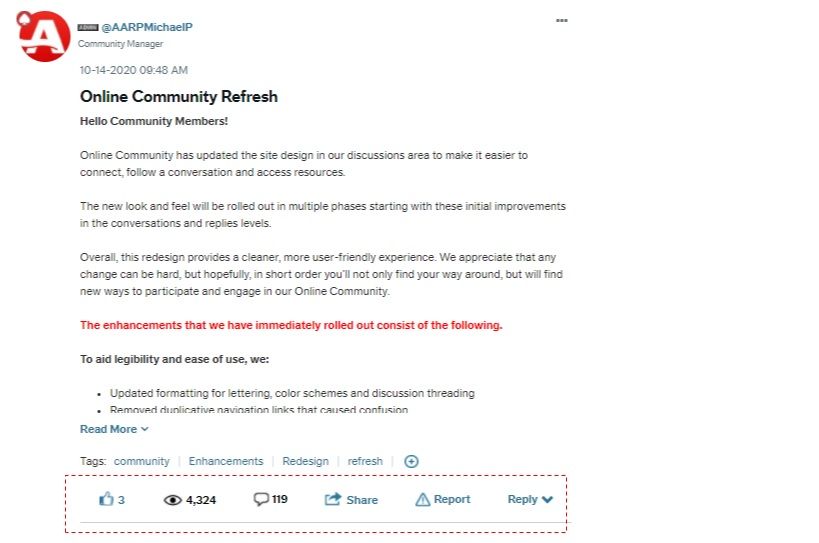Open the post options ellipsis menu
Viewport: 819px width, 543px height.
click(561, 20)
